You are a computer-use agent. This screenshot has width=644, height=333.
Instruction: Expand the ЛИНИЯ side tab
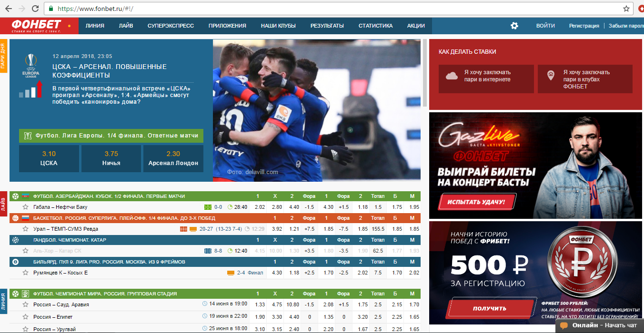3,301
